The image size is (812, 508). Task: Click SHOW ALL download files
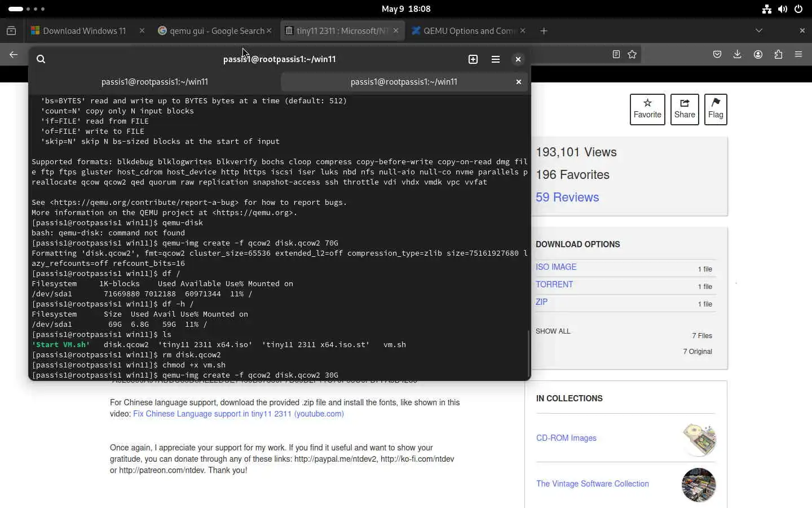coord(553,331)
